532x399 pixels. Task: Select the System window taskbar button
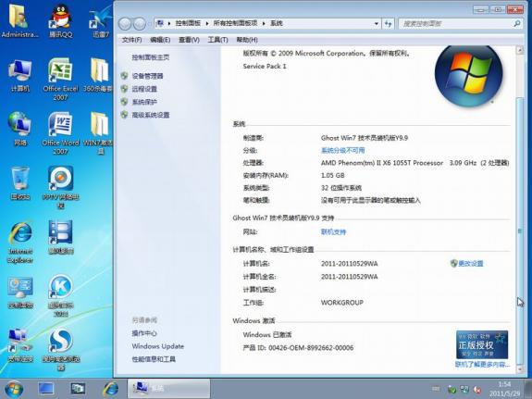[168, 389]
